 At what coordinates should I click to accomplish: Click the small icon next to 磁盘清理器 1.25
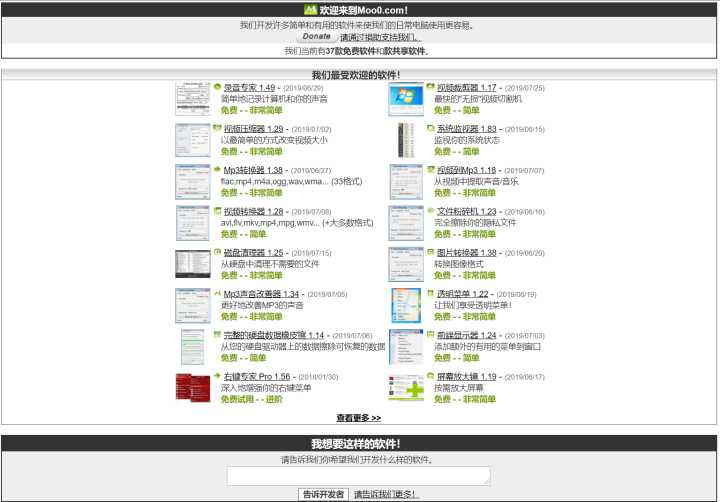(x=217, y=252)
